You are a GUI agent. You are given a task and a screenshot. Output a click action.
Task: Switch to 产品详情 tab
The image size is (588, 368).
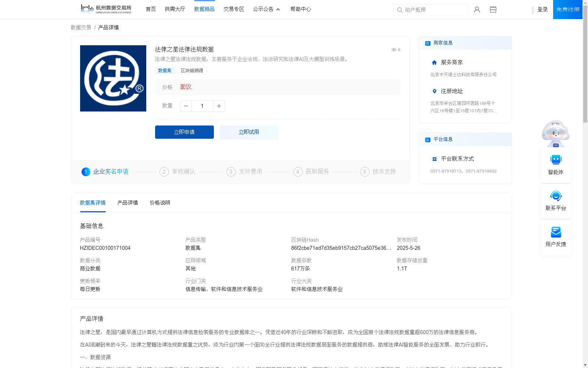click(x=128, y=203)
